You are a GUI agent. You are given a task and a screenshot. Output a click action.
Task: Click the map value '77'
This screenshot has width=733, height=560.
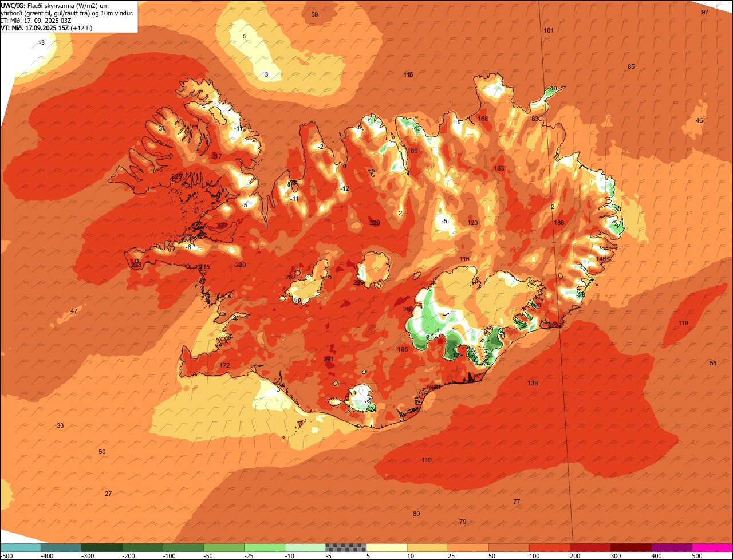tap(517, 502)
